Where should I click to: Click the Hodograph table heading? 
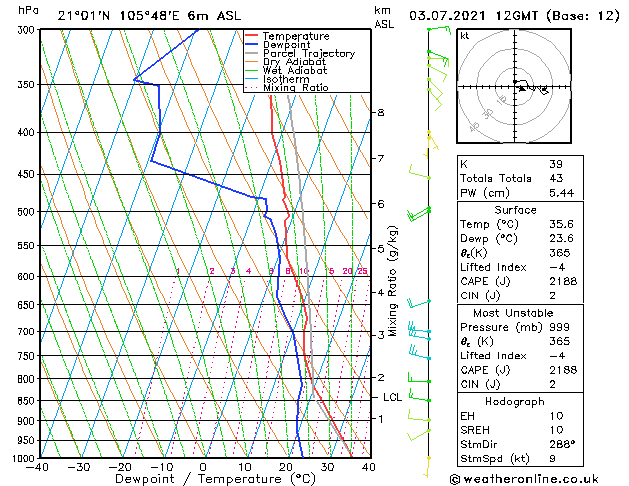coord(515,401)
